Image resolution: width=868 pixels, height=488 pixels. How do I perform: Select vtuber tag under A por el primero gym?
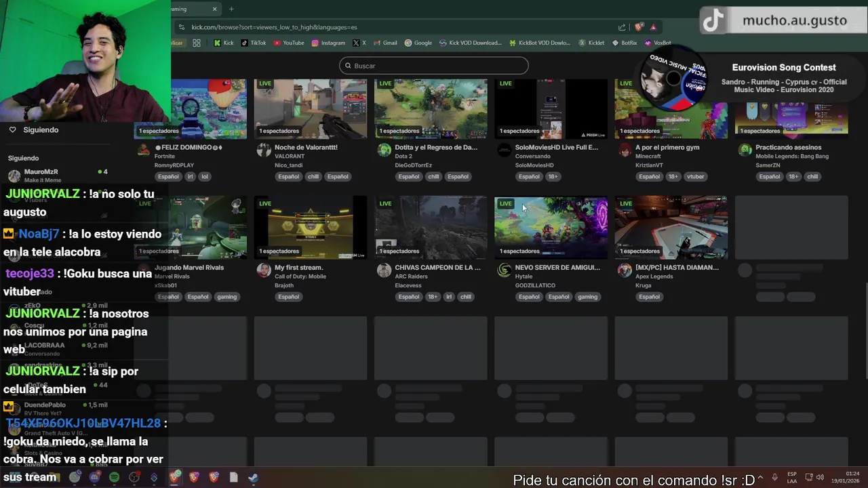(696, 176)
